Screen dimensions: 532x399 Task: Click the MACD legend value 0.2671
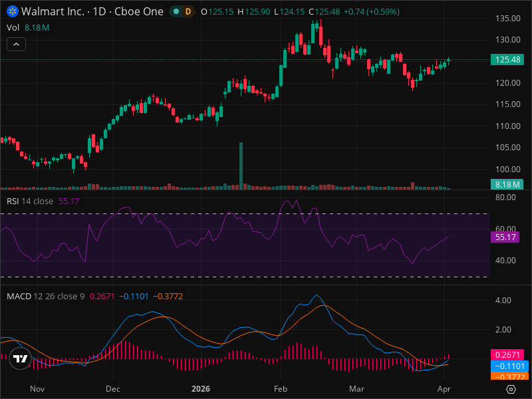pyautogui.click(x=102, y=296)
